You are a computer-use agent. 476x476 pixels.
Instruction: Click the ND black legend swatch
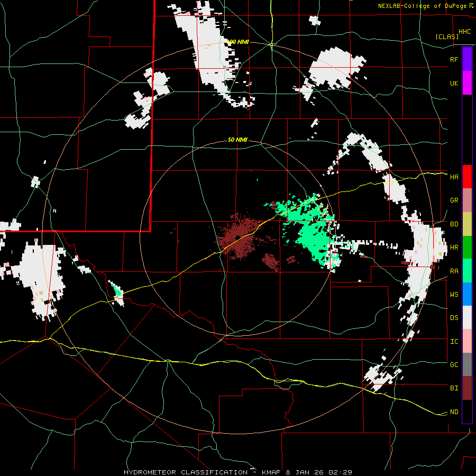point(467,411)
